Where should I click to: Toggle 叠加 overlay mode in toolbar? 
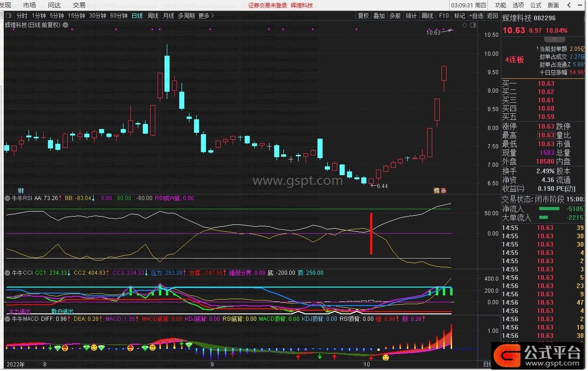click(379, 16)
